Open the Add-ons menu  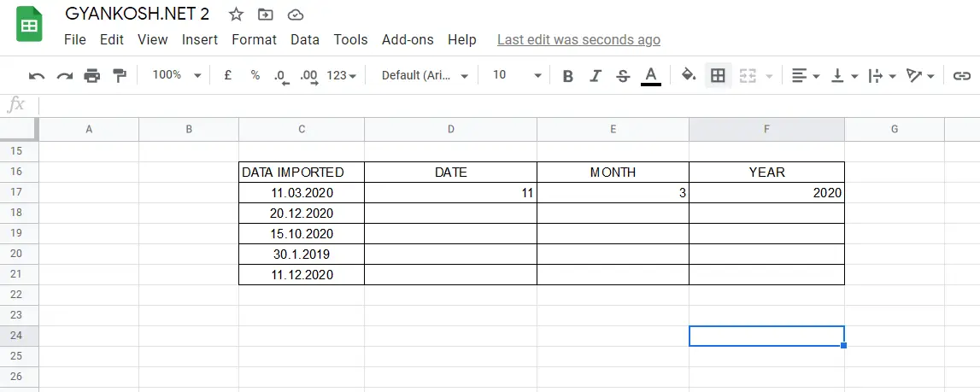click(408, 39)
